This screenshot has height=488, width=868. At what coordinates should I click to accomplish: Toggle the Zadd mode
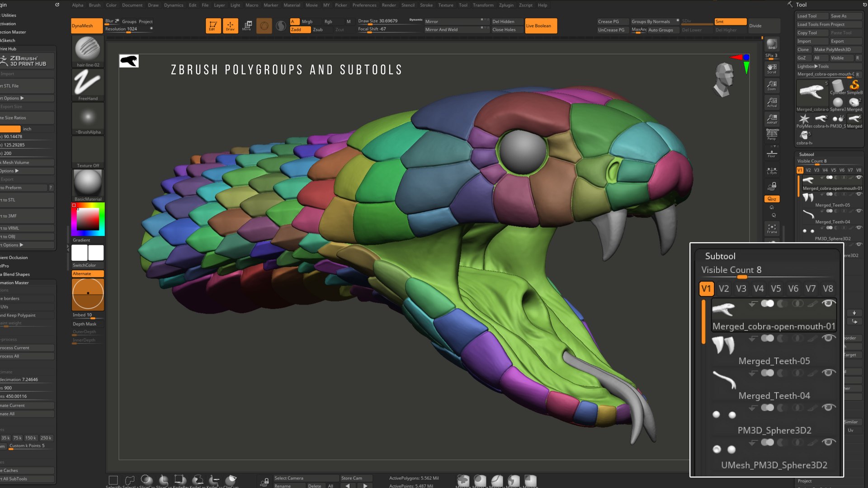coord(300,30)
